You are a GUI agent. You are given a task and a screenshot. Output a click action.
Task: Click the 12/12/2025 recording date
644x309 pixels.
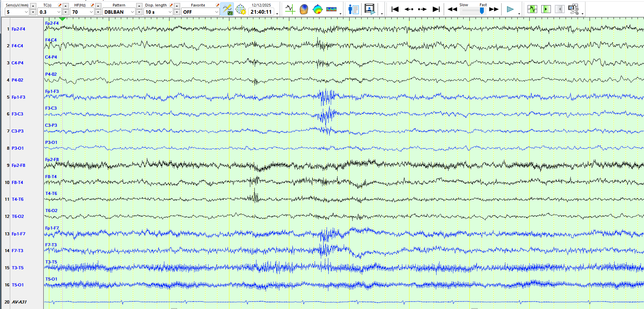[261, 5]
